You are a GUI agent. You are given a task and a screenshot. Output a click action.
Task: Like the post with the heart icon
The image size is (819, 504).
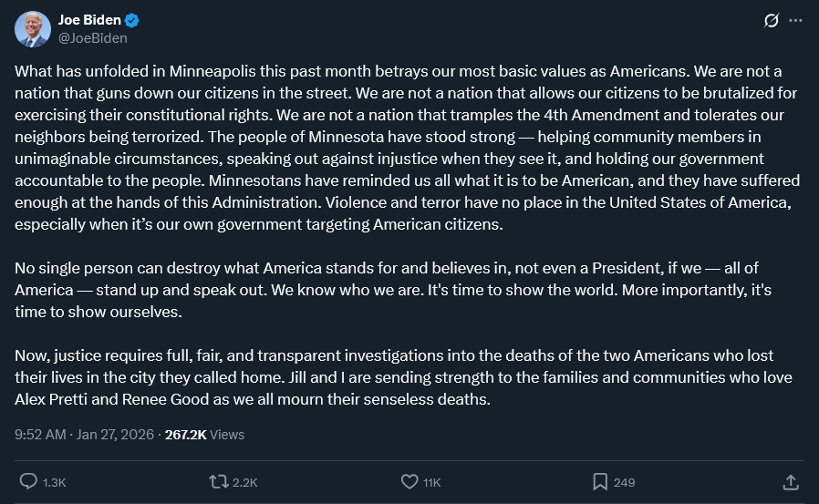coord(409,481)
